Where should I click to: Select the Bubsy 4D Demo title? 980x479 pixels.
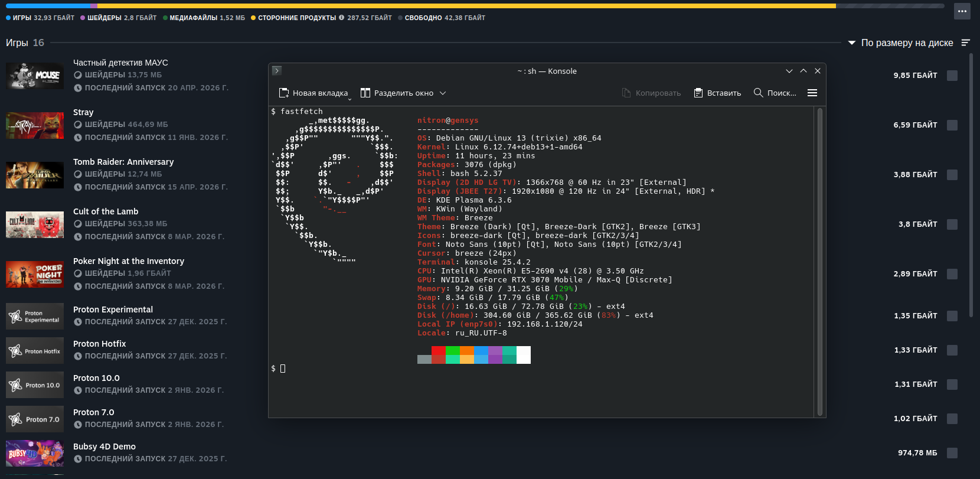coord(104,447)
